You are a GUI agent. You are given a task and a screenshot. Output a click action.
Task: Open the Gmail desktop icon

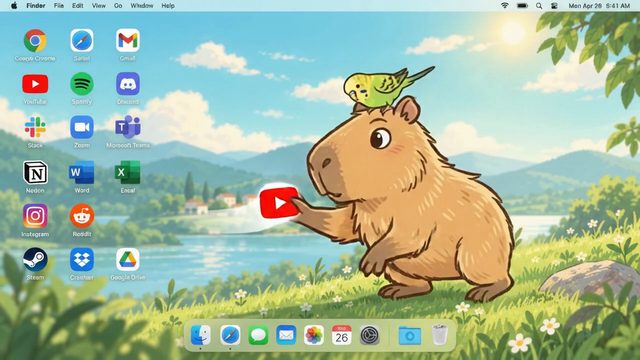click(128, 40)
